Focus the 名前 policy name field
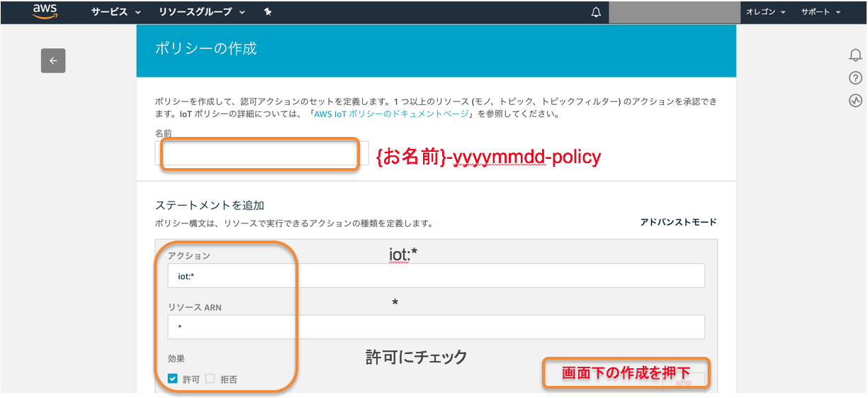The height and width of the screenshot is (398, 868). (x=261, y=153)
